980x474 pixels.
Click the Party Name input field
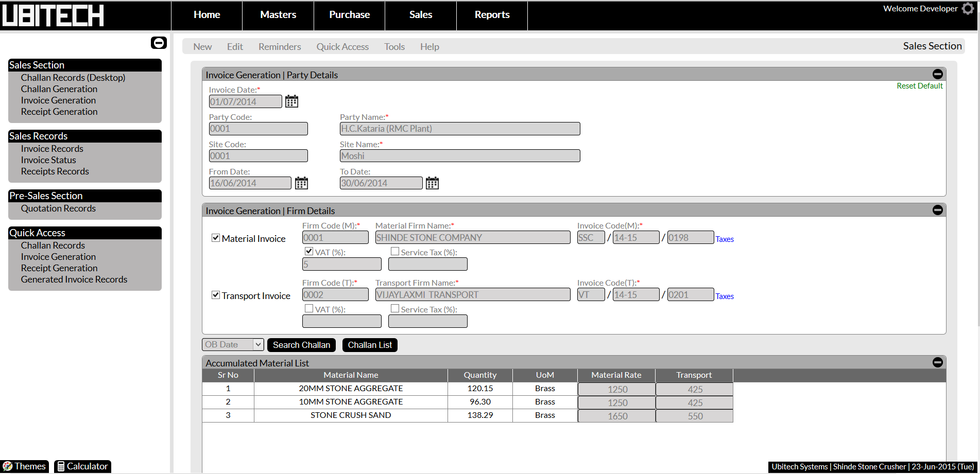[x=459, y=129]
